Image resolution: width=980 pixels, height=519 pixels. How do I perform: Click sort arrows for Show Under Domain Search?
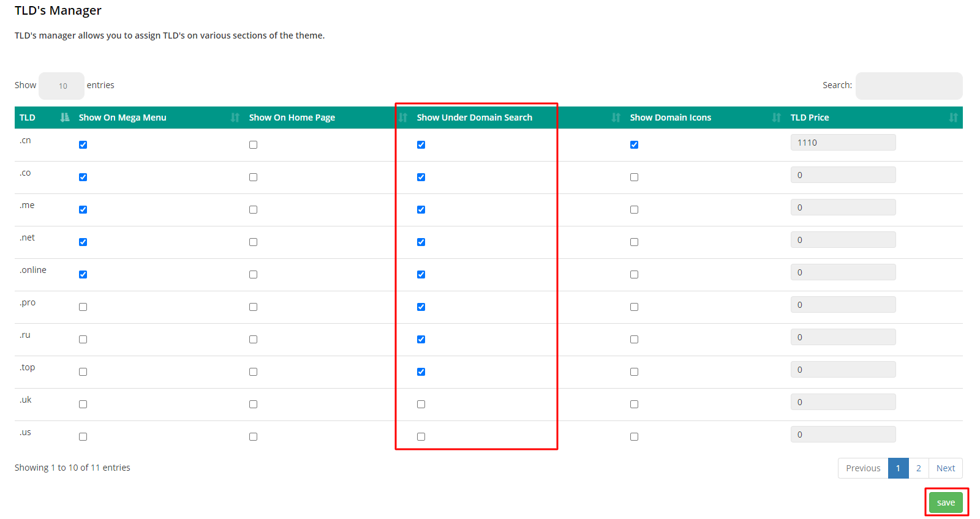click(616, 118)
